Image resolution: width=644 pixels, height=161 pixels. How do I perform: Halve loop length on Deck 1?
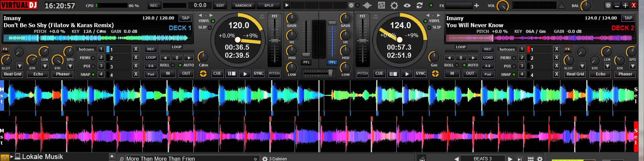click(x=165, y=58)
